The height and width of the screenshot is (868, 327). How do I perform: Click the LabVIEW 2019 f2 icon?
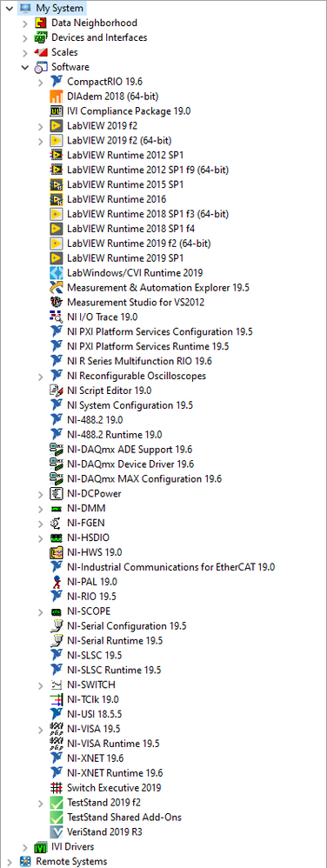(x=57, y=125)
